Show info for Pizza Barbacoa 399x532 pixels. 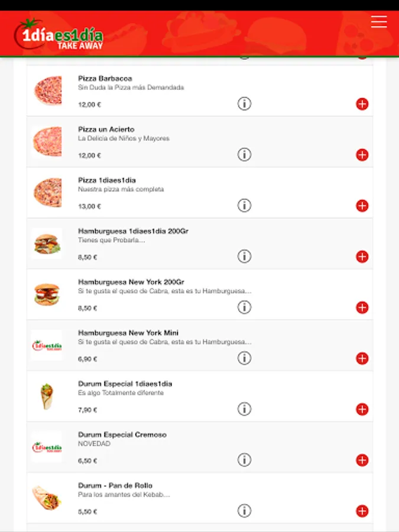(244, 103)
